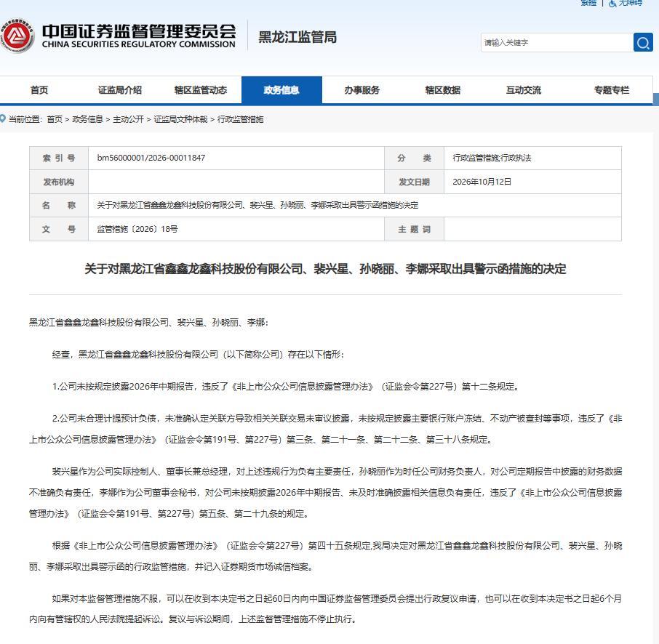This screenshot has width=659, height=644.
Task: Click the 首页 breadcrumb link
Action: pos(55,119)
